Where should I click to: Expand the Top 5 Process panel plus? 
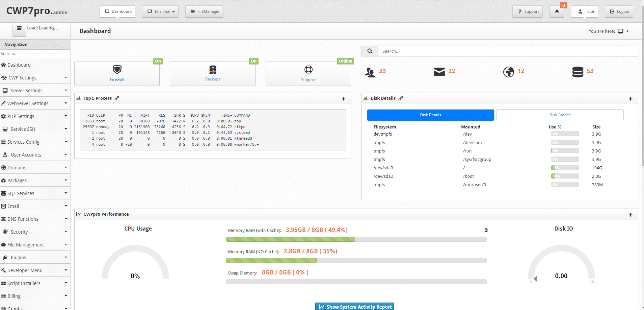click(x=344, y=99)
